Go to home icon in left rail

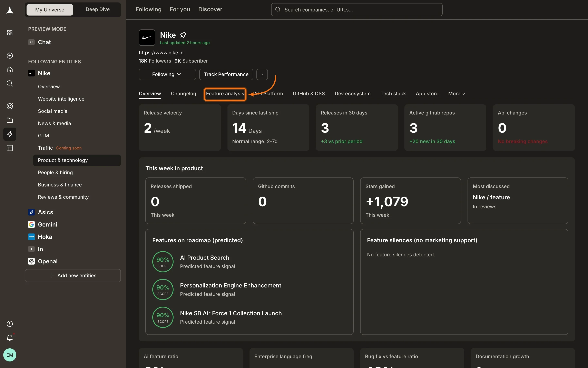[x=10, y=70]
